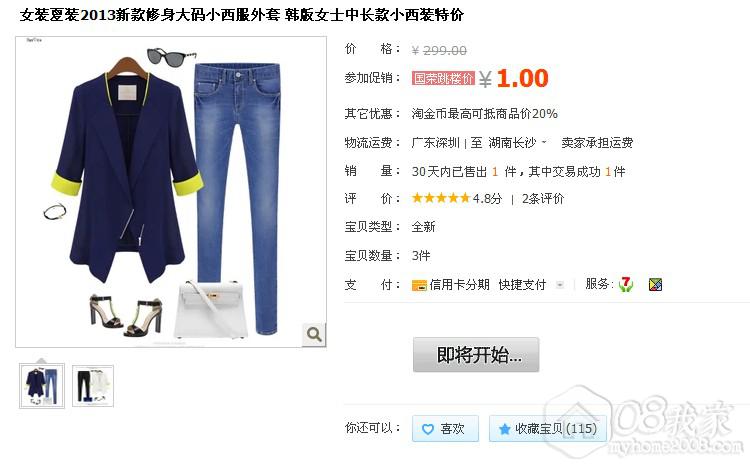750x464 pixels.
Task: Select the black pants and white jacket thumbnail
Action: point(93,386)
